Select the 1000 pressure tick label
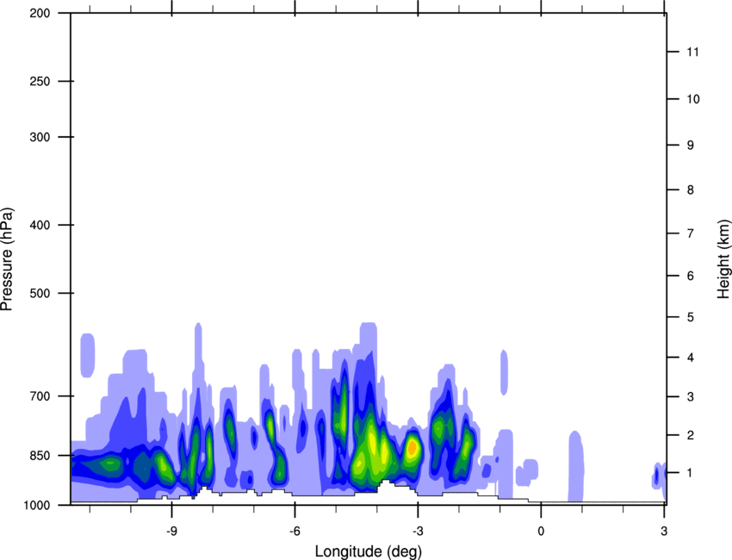This screenshot has height=560, width=732. point(37,505)
